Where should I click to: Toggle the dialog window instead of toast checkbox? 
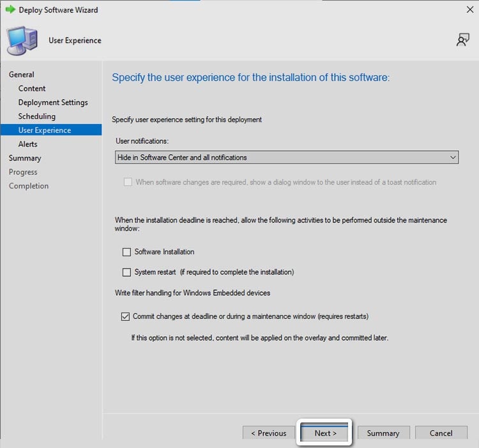coord(128,182)
